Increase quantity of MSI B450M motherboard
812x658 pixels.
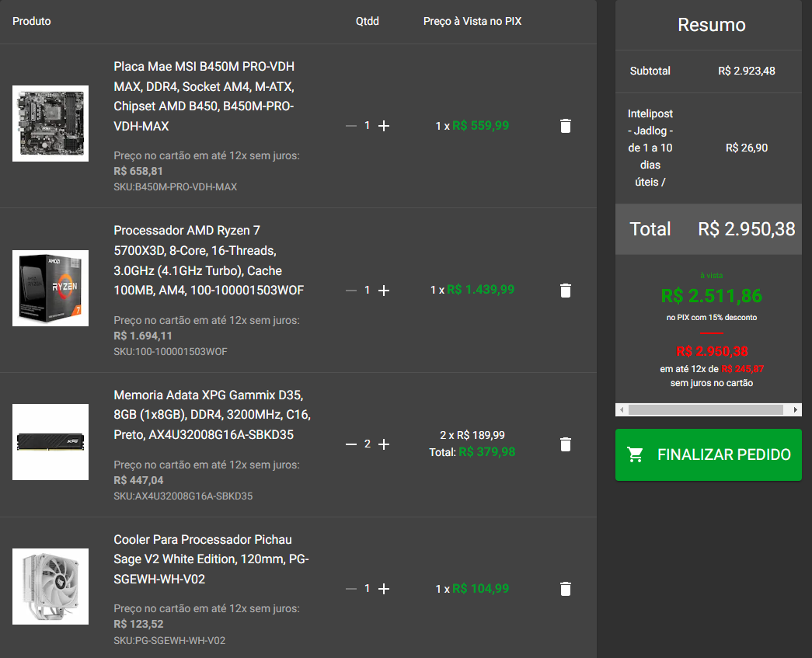384,126
